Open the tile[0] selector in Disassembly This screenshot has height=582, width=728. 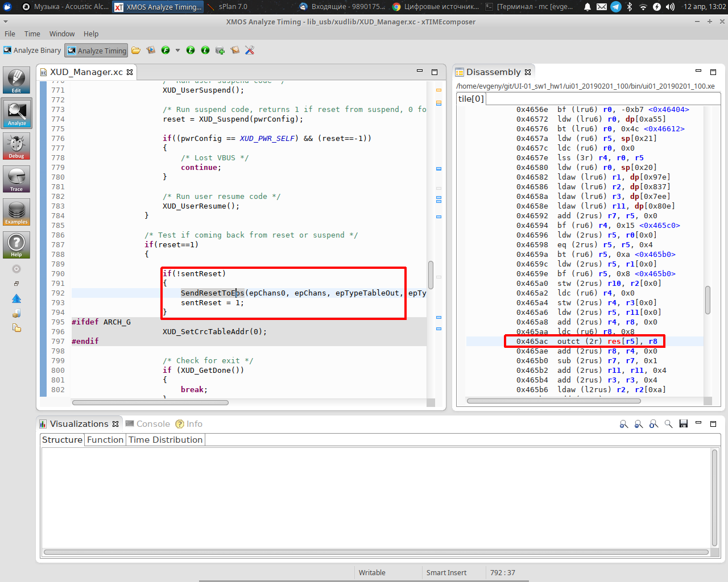point(471,99)
